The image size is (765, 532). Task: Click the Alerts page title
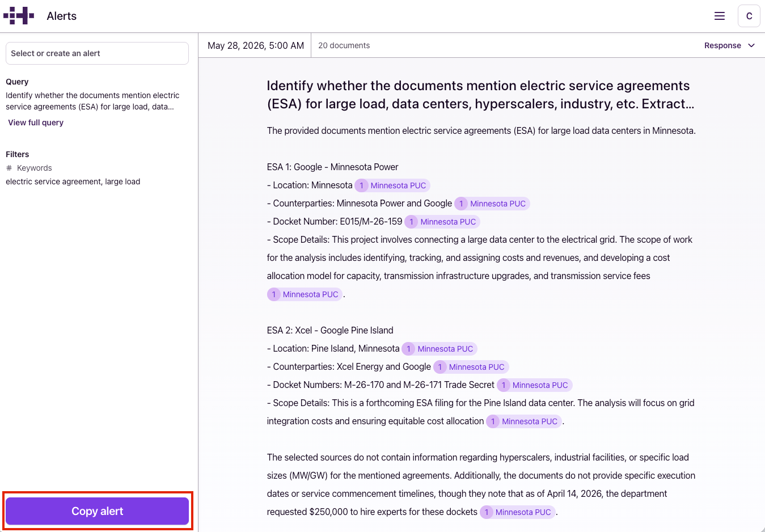click(62, 16)
